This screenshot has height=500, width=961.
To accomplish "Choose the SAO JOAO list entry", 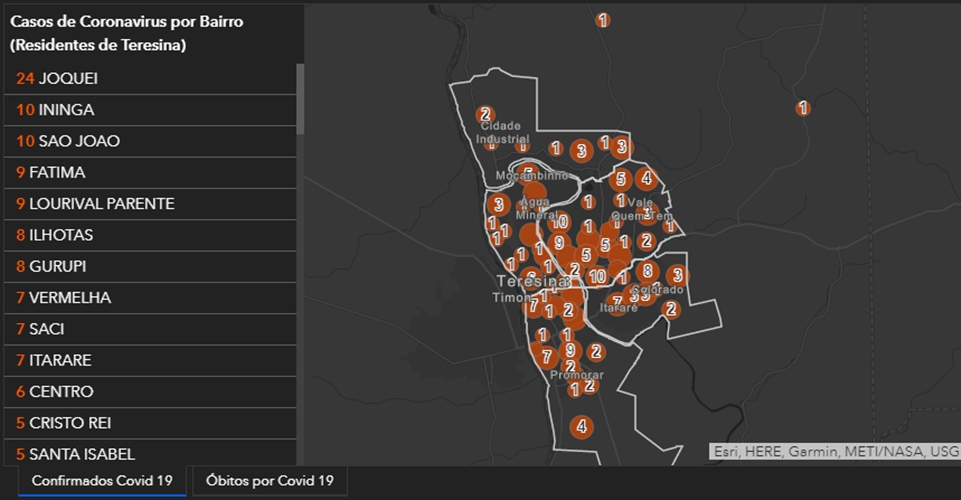I will pos(150,141).
